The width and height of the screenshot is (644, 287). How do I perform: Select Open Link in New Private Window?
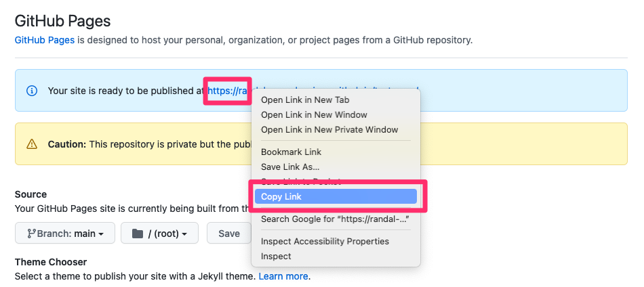329,130
